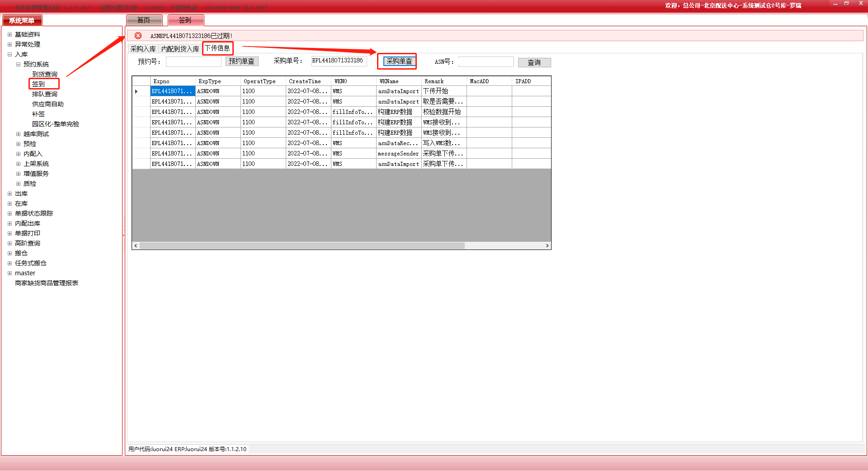Collapse the 预约系统 tree node
868x471 pixels.
tap(18, 64)
